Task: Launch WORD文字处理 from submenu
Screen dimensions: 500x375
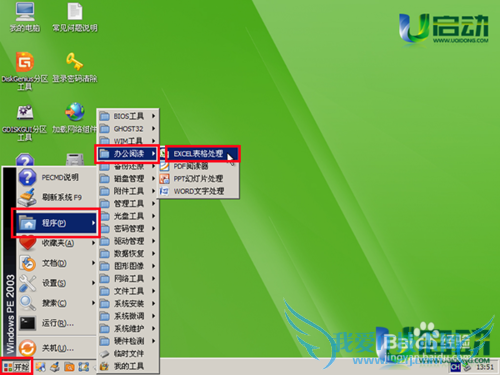Action: [x=199, y=191]
